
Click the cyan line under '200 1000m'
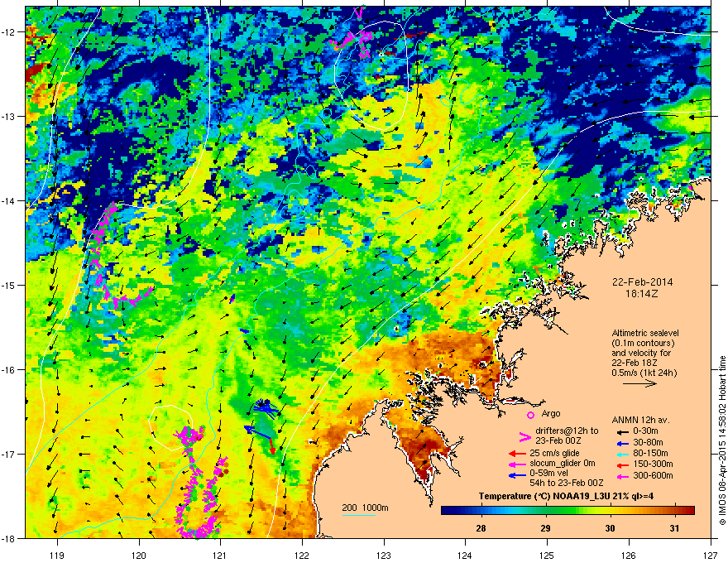click(x=358, y=515)
